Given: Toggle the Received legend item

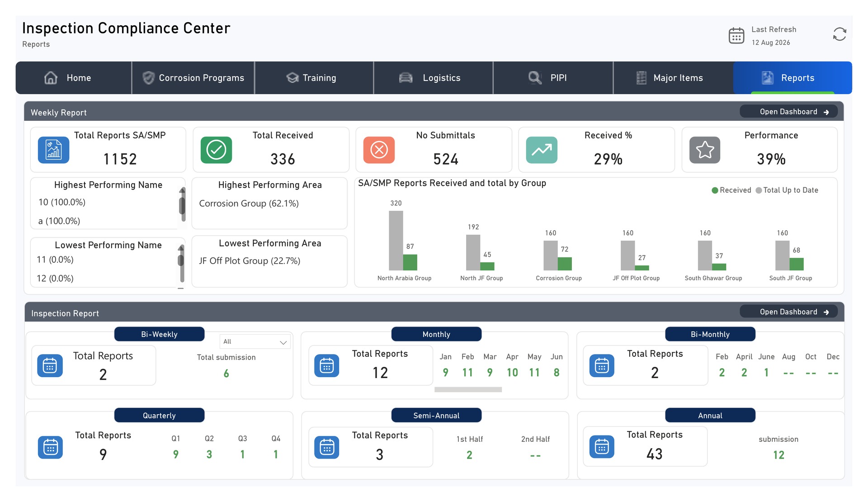Looking at the screenshot, I should pyautogui.click(x=731, y=190).
